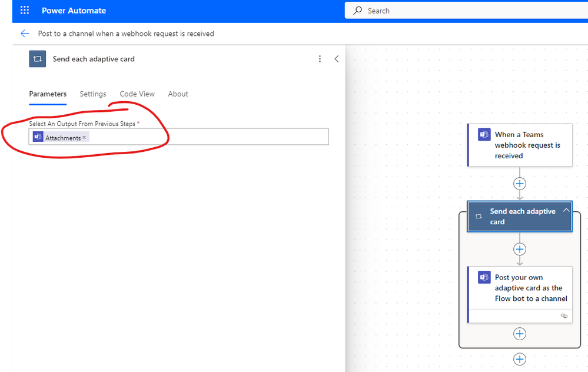Click the magnifier search icon
Screen dimensions: 588x372
(x=358, y=11)
